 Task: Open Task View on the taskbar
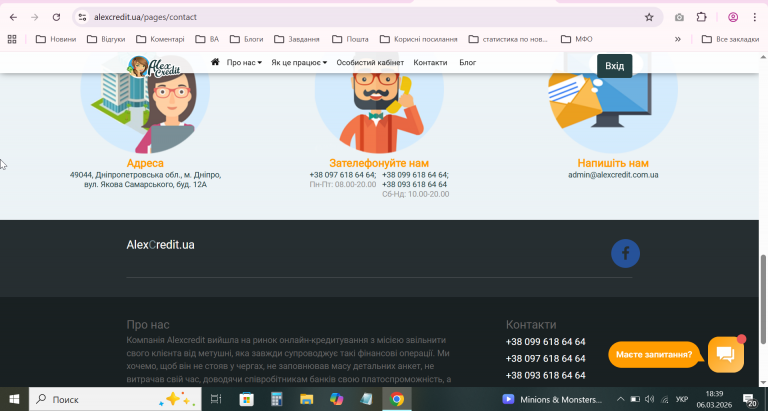coord(216,399)
